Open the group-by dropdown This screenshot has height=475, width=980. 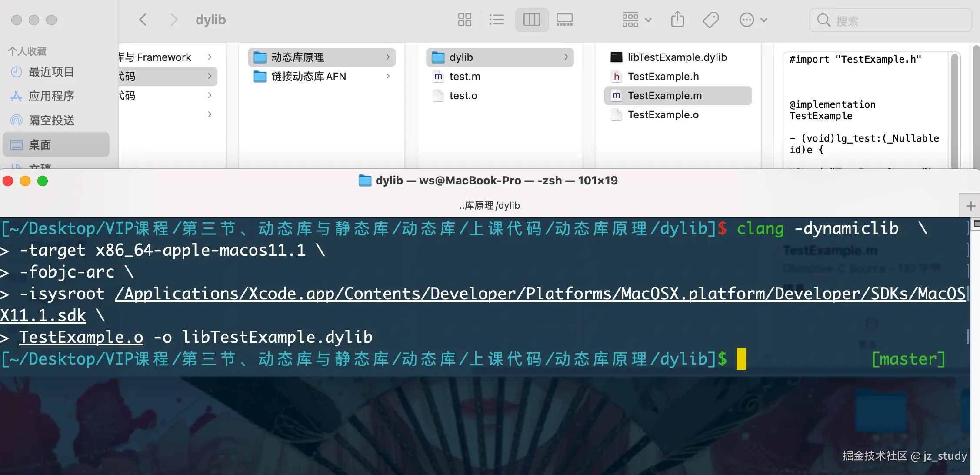[x=637, y=20]
